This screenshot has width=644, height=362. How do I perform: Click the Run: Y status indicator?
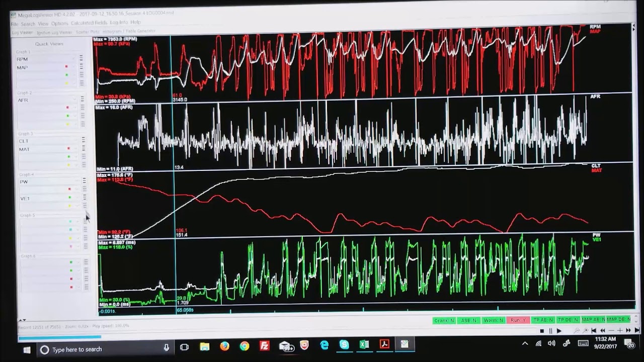518,320
